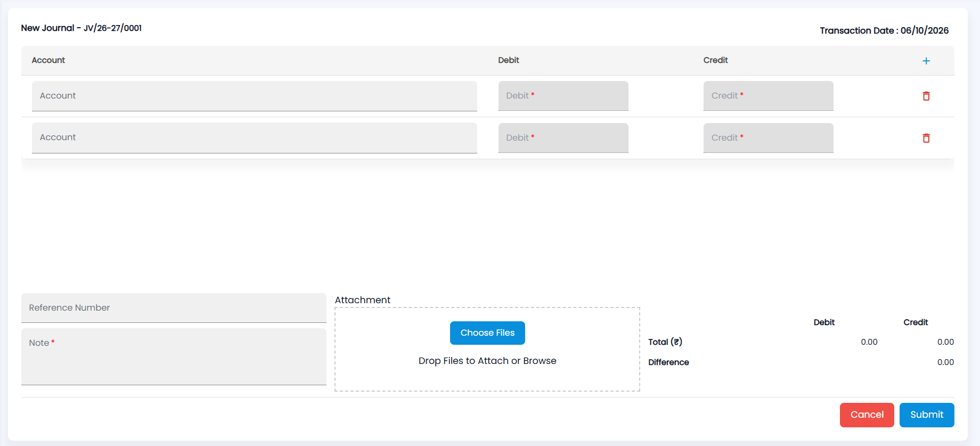Click the Reference Number input field
The height and width of the screenshot is (446, 980).
(x=174, y=308)
